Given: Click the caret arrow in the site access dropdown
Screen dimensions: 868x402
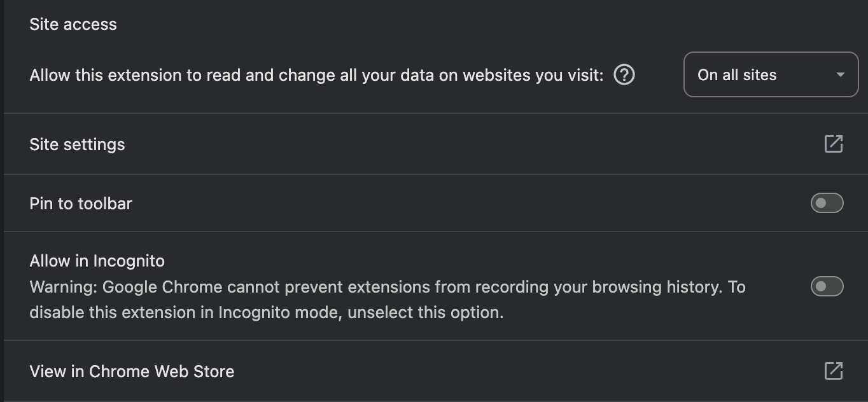Looking at the screenshot, I should pos(840,75).
